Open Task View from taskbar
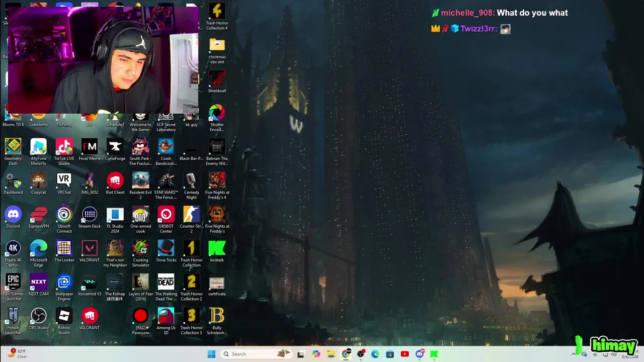The width and height of the screenshot is (644, 362). click(x=300, y=354)
